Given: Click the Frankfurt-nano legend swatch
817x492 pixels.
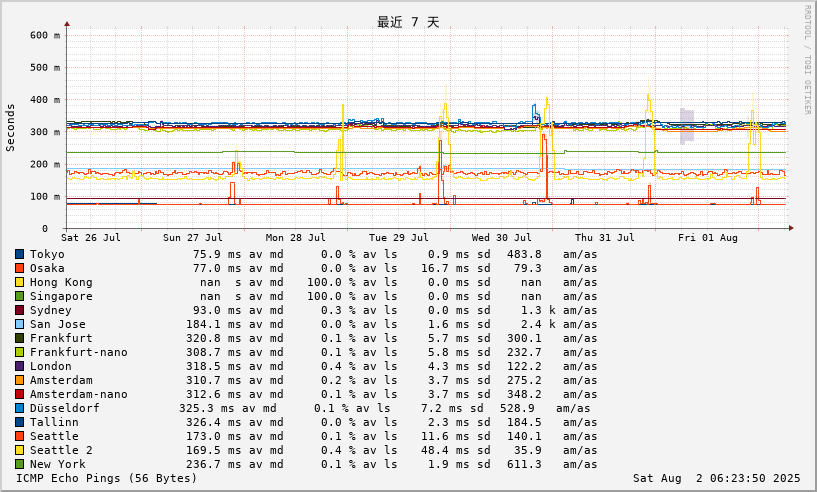Looking at the screenshot, I should click(19, 353).
